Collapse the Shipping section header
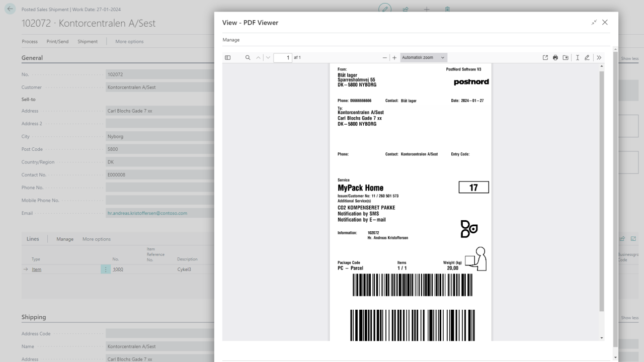The height and width of the screenshot is (362, 644). click(x=34, y=317)
